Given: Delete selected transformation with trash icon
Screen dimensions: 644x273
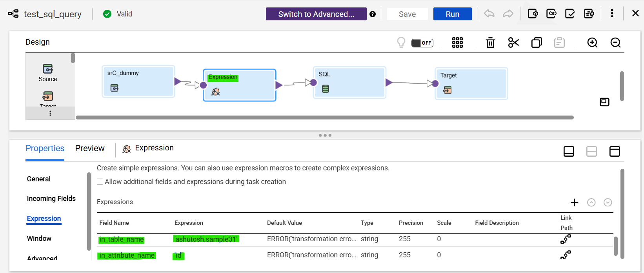Looking at the screenshot, I should [x=490, y=42].
